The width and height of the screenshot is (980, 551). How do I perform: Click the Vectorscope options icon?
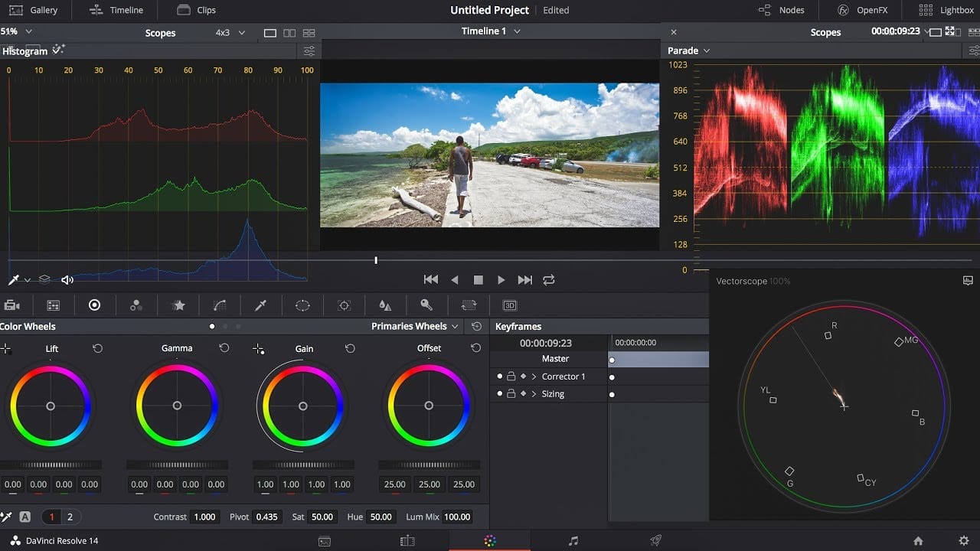point(968,281)
